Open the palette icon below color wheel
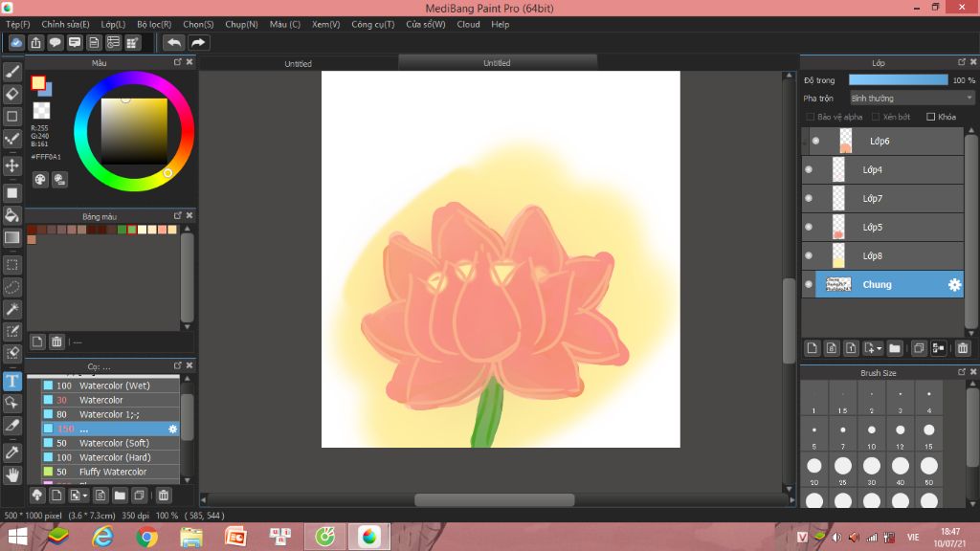The width and height of the screenshot is (980, 551). (x=40, y=180)
